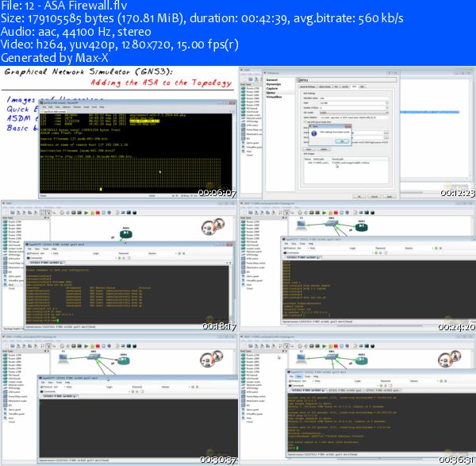Click Apply at the bottom of Preferences
The image size is (476, 466).
[390, 197]
